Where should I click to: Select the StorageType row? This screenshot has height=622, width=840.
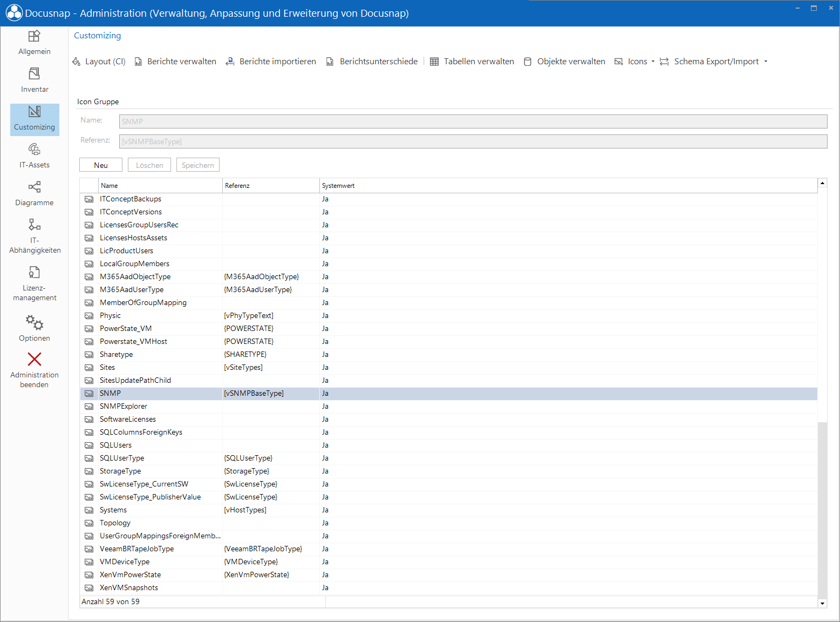click(x=449, y=471)
